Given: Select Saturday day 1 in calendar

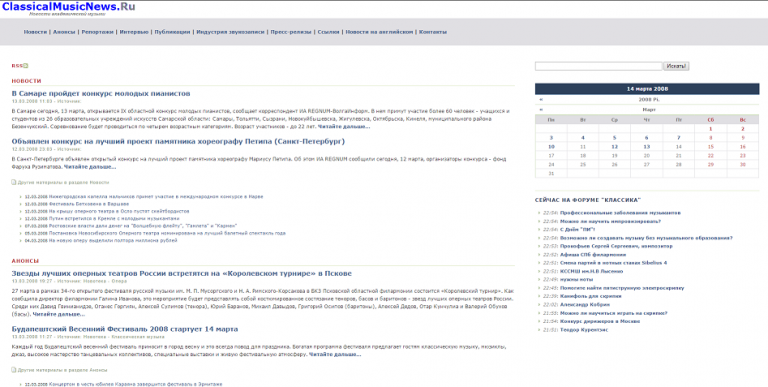Looking at the screenshot, I should [711, 129].
